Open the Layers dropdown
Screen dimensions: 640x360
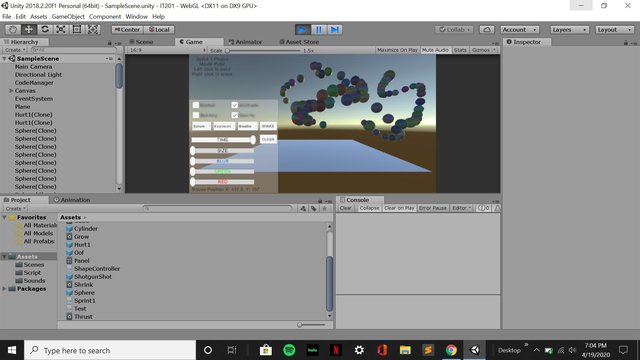tap(569, 30)
